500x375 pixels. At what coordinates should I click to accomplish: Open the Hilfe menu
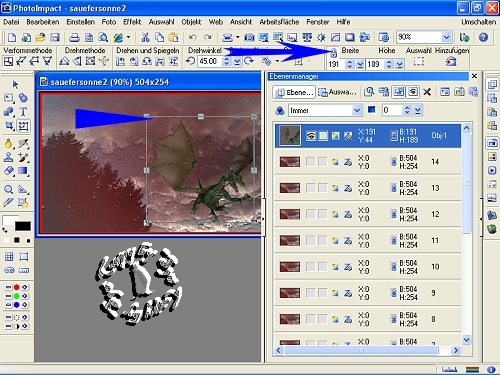click(343, 22)
